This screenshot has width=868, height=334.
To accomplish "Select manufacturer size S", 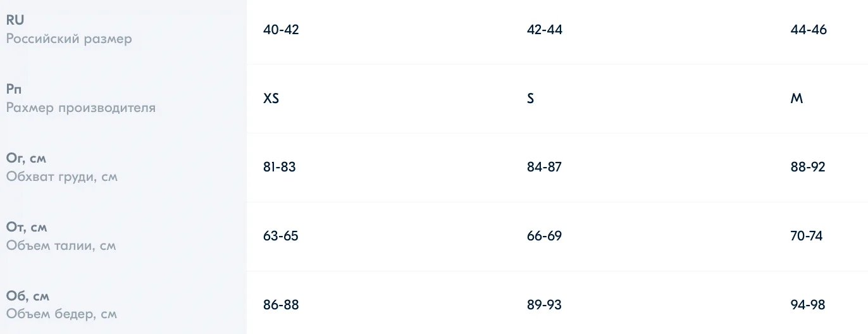I will coord(531,99).
